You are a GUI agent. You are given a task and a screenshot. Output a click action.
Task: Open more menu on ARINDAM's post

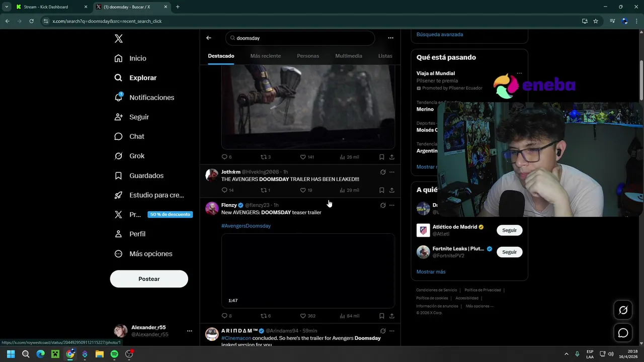[392, 331]
